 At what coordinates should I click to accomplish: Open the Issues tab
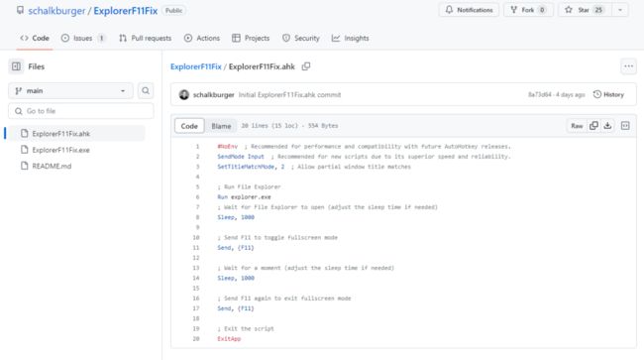(83, 39)
